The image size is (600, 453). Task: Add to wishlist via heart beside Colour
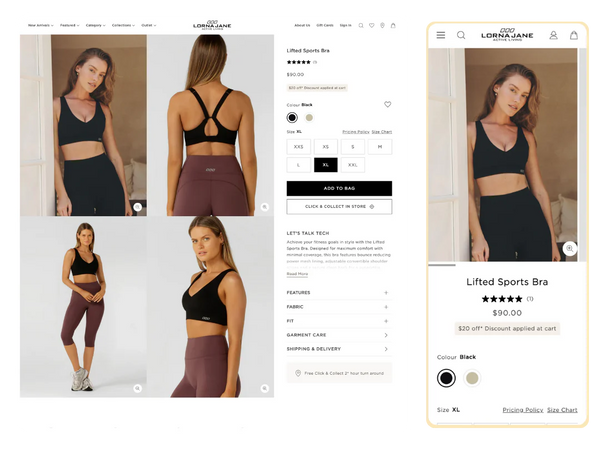(x=388, y=104)
